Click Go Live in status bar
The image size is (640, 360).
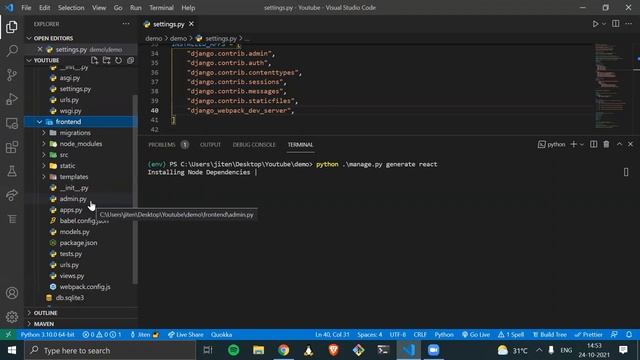coord(476,335)
